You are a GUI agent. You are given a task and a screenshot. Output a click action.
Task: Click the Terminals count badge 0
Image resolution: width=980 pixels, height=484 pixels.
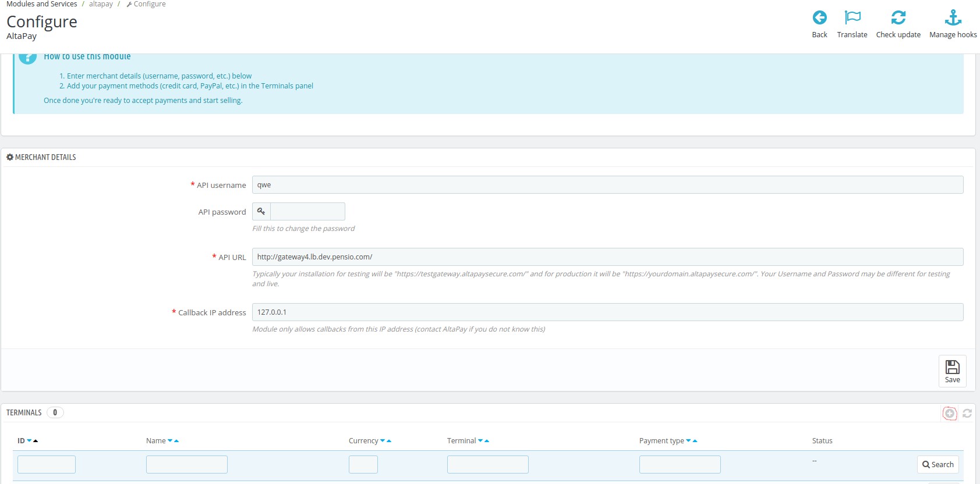(55, 412)
